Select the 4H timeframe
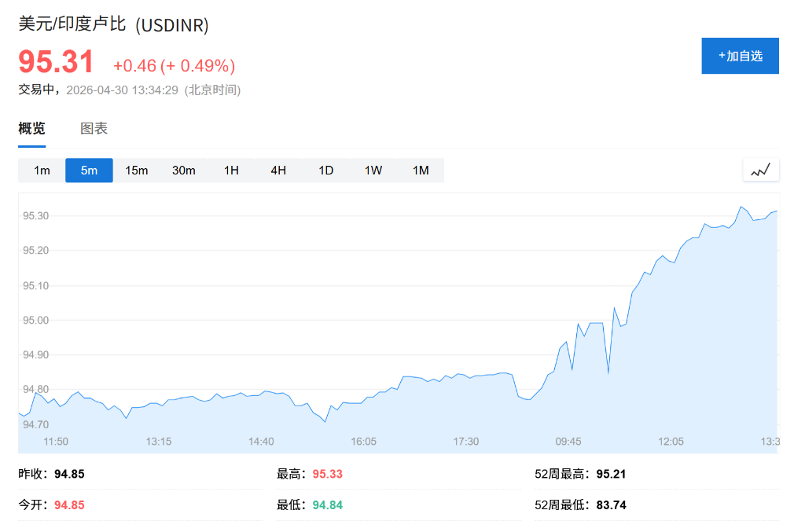Screen dimensions: 805x532 coord(278,170)
